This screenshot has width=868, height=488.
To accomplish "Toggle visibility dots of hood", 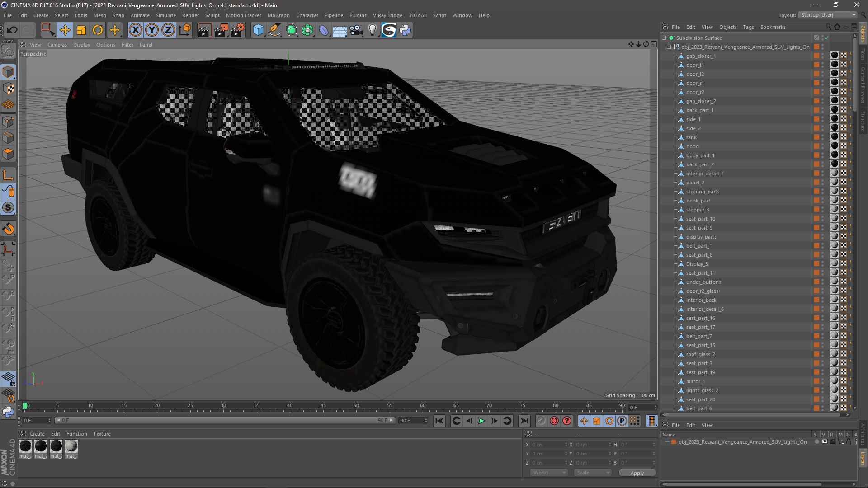I will coord(823,146).
